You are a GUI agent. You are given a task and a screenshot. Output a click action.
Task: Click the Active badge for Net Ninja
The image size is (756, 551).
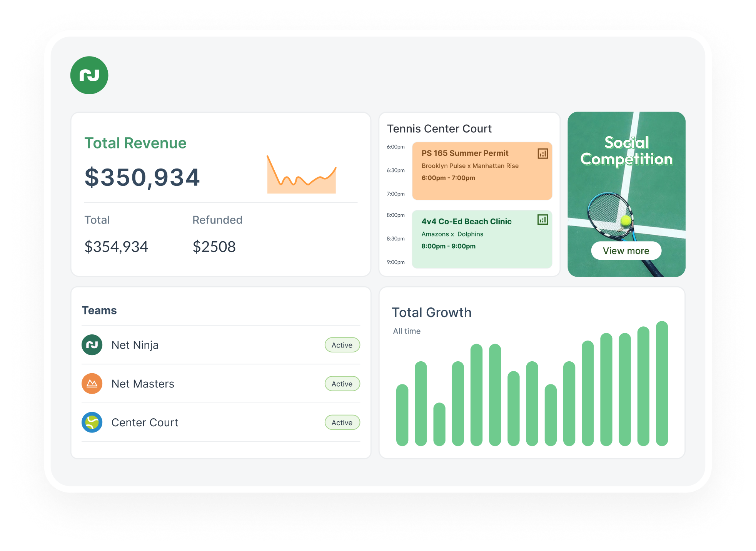[x=342, y=345]
